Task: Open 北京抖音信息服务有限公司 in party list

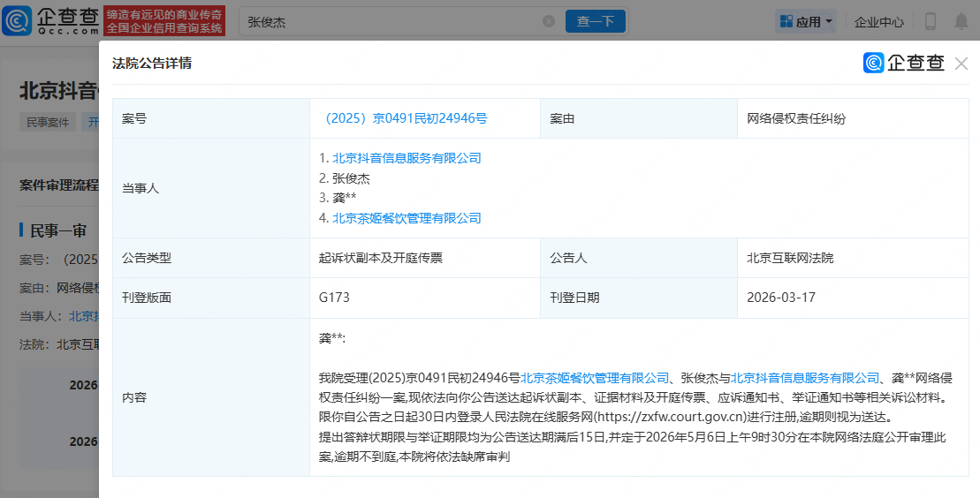Action: click(x=406, y=158)
